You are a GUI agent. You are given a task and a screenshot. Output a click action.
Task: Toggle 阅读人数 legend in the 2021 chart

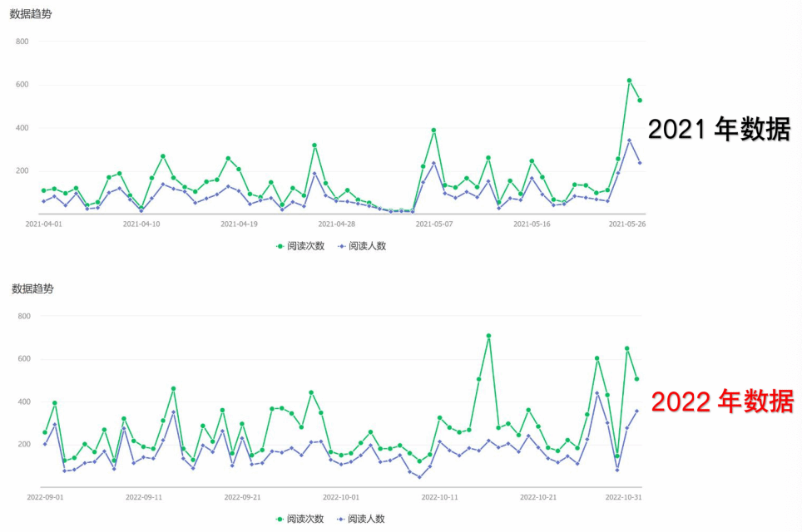361,246
